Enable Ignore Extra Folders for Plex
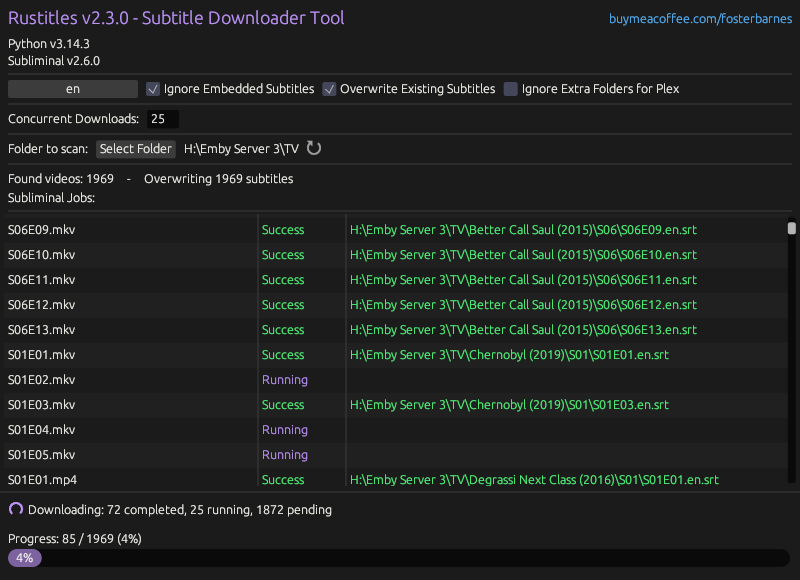 [x=511, y=89]
